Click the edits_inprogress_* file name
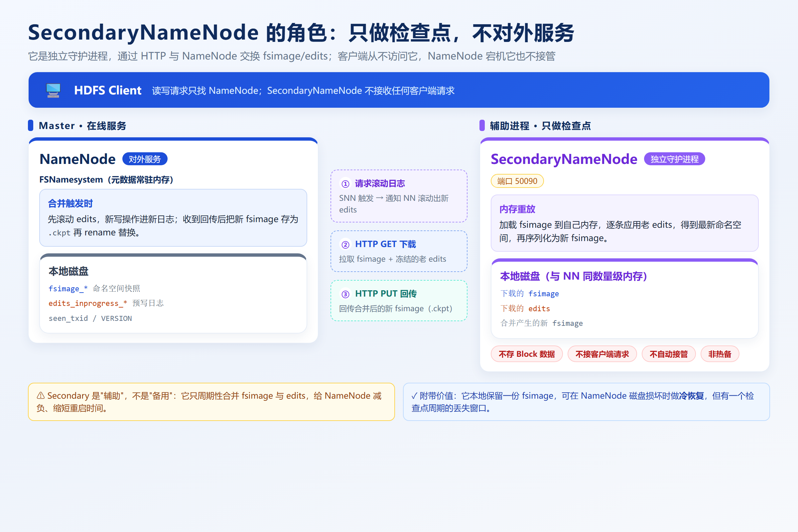The image size is (798, 532). pos(88,303)
